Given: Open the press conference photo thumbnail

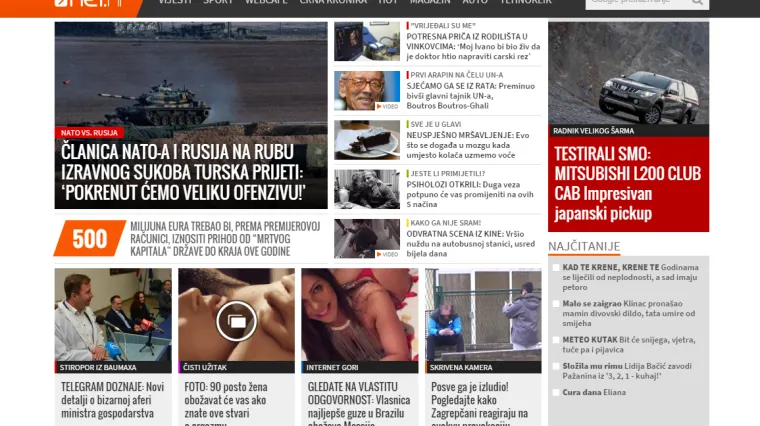Looking at the screenshot, I should click(x=113, y=315).
